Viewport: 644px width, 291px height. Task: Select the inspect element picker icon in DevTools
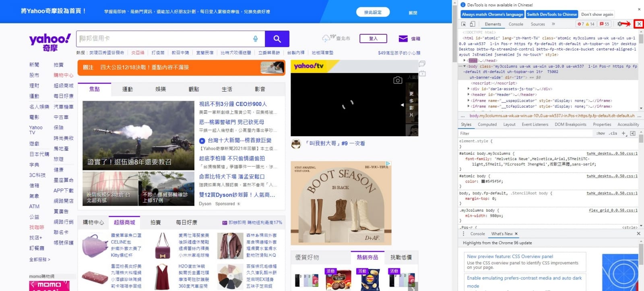pos(464,24)
